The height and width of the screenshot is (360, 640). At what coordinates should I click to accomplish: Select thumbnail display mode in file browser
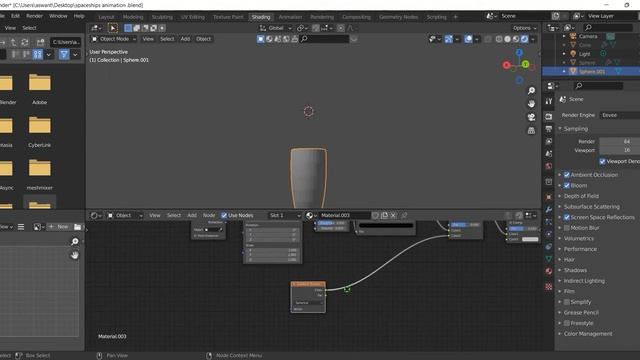[x=38, y=55]
